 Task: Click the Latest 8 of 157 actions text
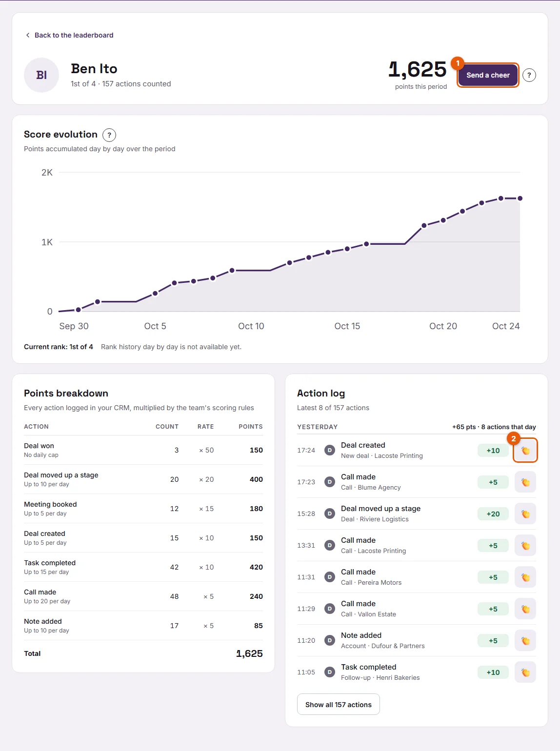point(333,408)
